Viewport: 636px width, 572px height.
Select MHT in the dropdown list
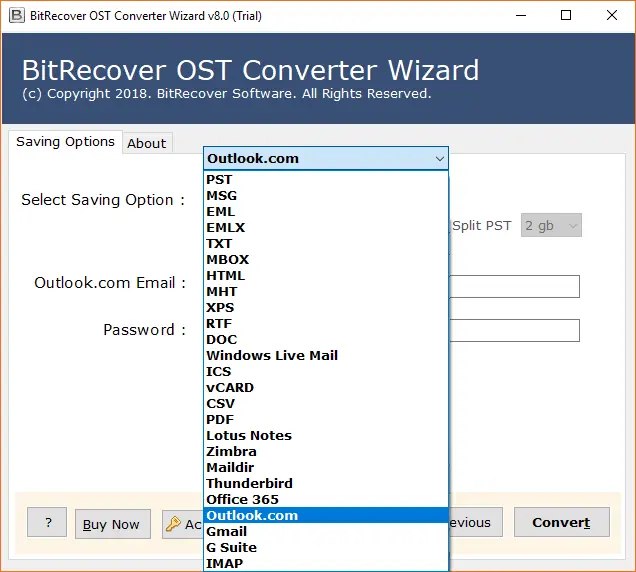(326, 291)
